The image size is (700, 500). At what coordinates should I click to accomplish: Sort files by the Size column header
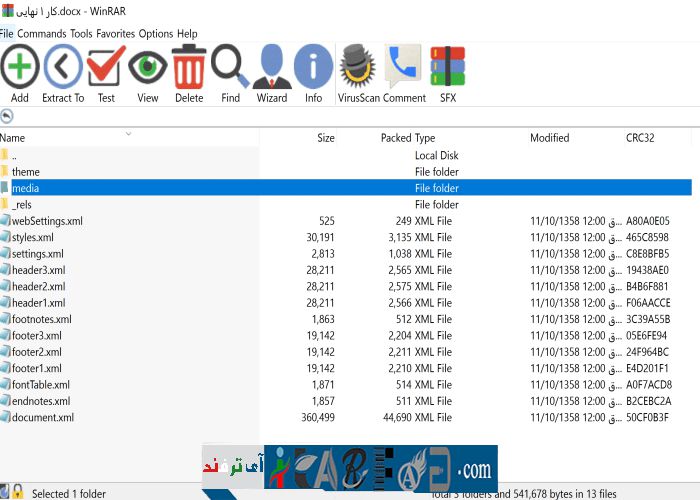[325, 138]
